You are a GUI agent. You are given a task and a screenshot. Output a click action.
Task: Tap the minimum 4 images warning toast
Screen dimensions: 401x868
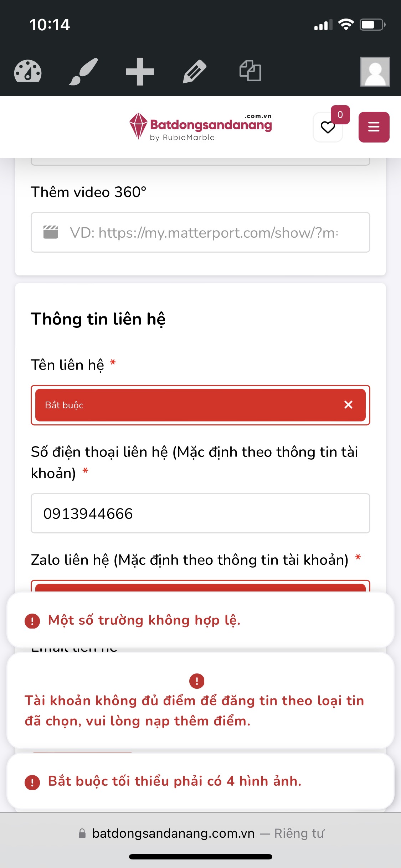pyautogui.click(x=200, y=781)
